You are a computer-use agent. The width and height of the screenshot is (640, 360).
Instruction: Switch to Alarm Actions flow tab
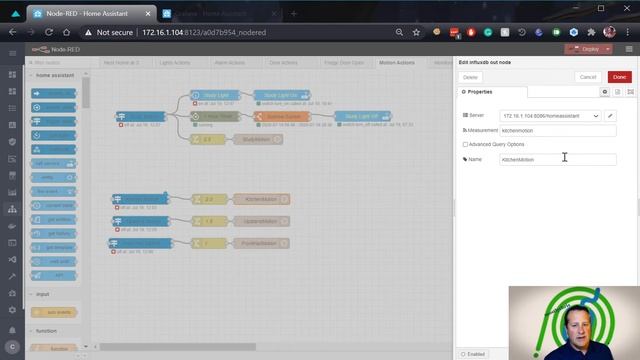tap(230, 63)
